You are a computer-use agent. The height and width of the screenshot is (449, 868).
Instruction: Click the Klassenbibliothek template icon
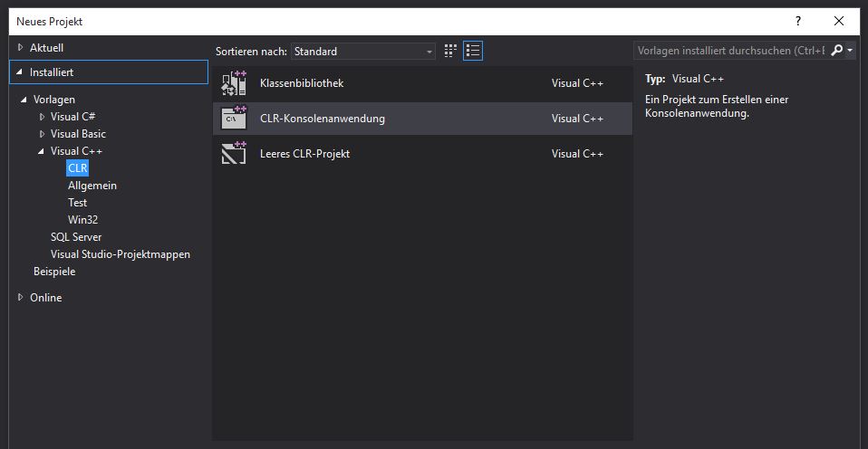click(x=234, y=83)
